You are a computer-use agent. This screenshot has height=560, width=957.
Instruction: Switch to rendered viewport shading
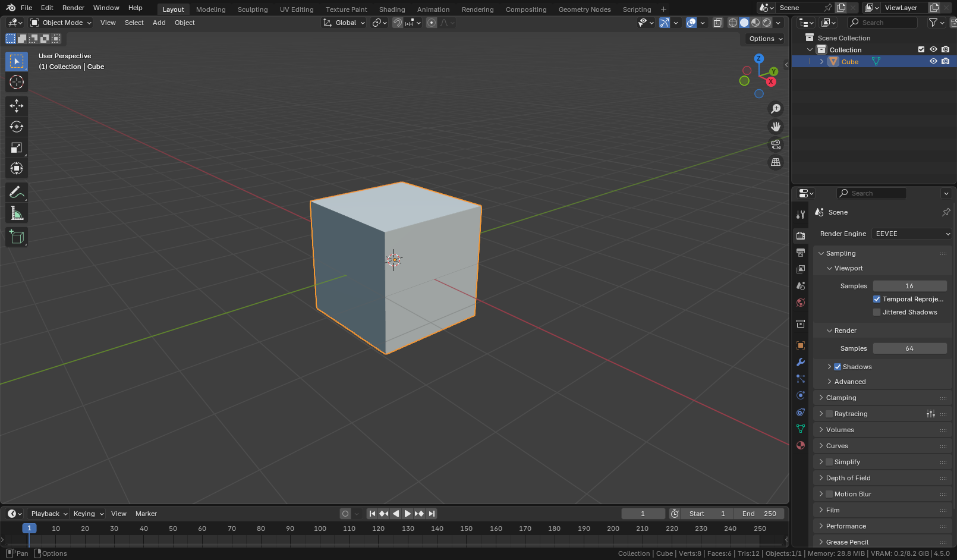767,23
